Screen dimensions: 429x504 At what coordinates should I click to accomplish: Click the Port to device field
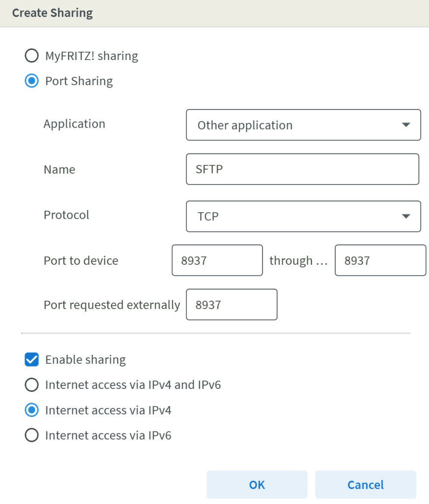coord(217,260)
